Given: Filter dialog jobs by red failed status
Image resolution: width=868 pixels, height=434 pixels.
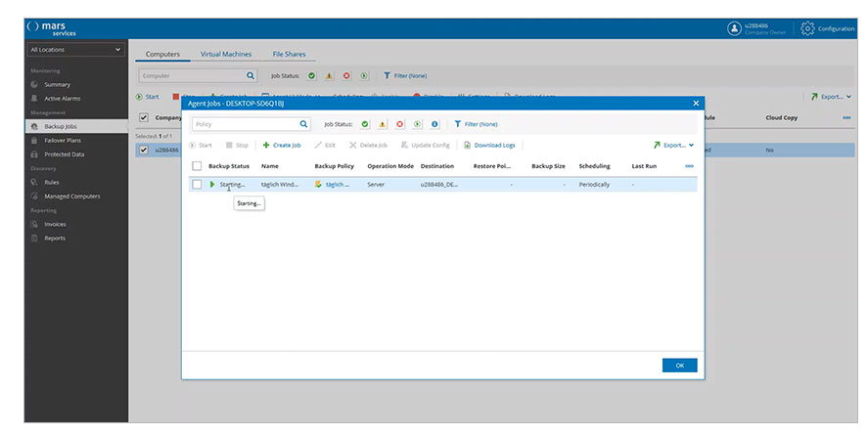Looking at the screenshot, I should pyautogui.click(x=399, y=124).
